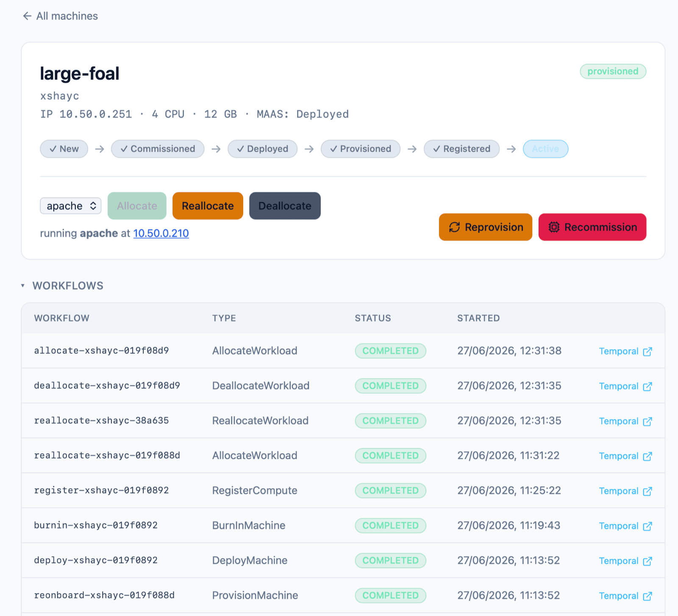Screen dimensions: 678x616
Task: Open the 10.50.0.210 link
Action: pyautogui.click(x=161, y=233)
